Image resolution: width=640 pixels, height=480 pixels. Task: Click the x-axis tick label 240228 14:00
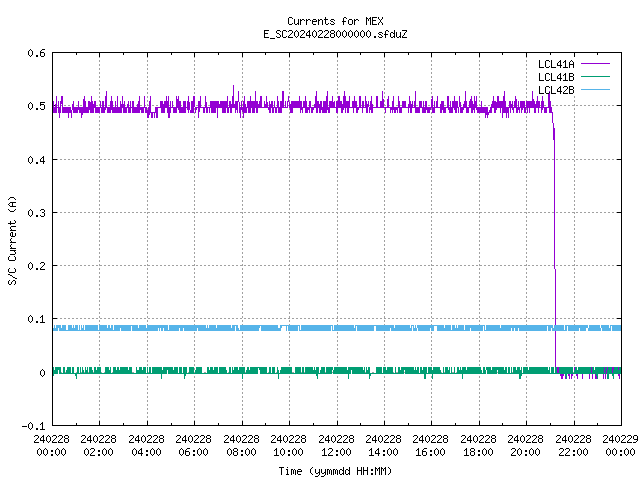383,446
